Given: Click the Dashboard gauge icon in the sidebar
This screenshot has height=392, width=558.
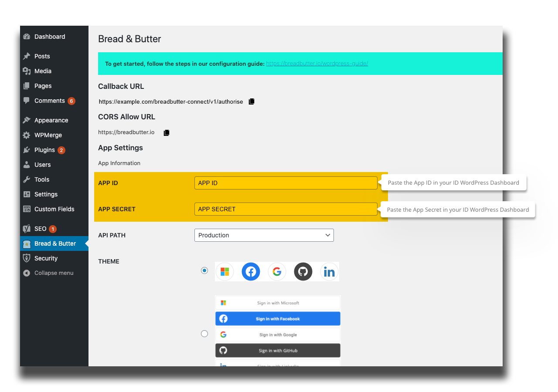Looking at the screenshot, I should pos(27,37).
